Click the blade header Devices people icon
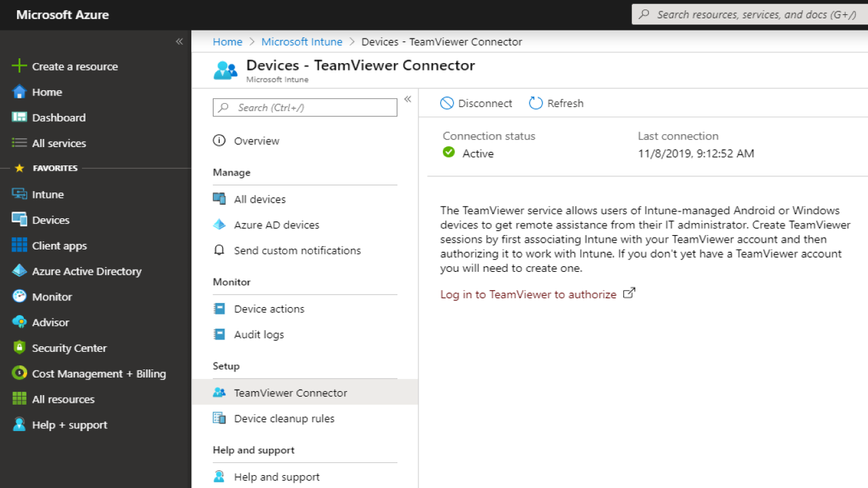The image size is (868, 488). (226, 70)
